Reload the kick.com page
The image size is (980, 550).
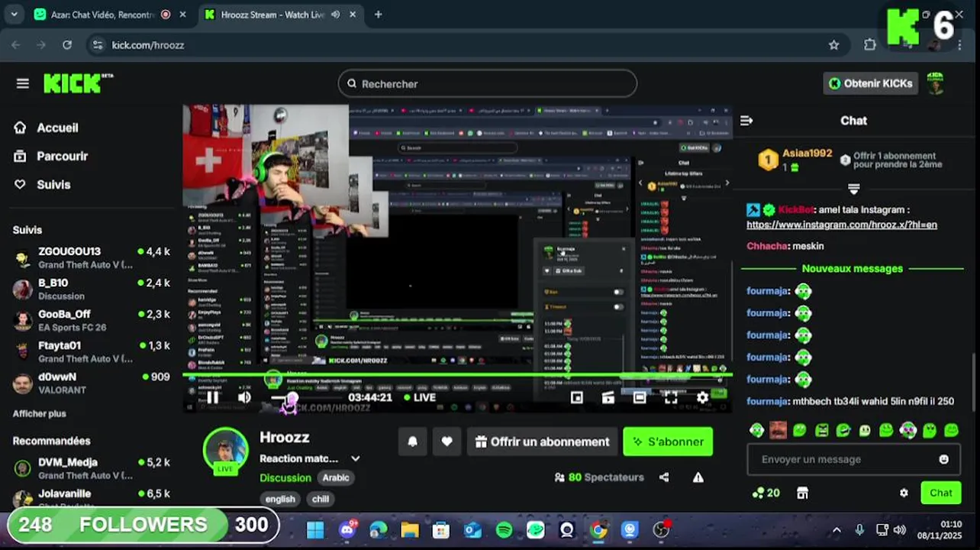pyautogui.click(x=67, y=45)
